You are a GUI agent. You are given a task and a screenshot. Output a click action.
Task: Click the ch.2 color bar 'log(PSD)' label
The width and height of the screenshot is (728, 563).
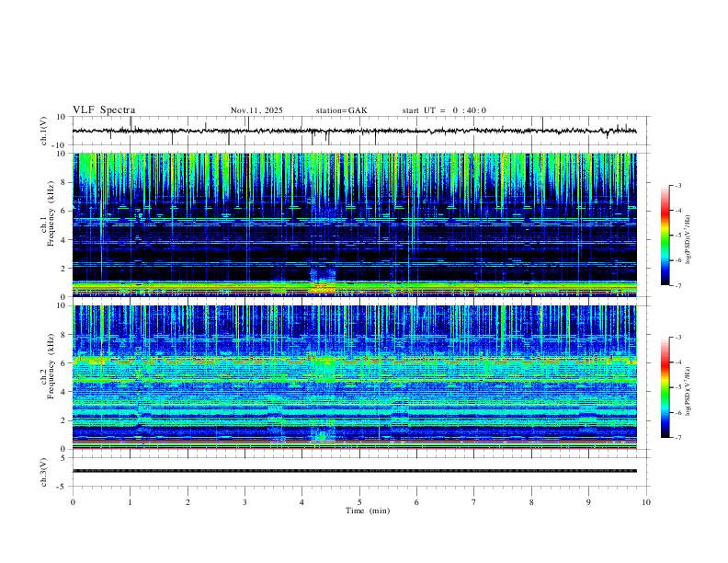(x=688, y=391)
